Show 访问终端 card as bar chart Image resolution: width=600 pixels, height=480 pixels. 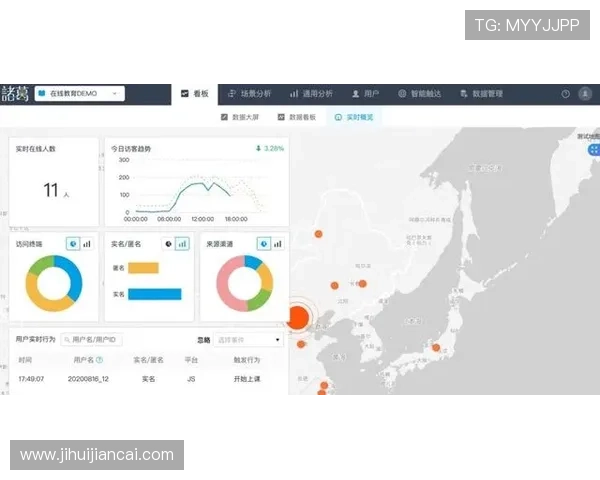87,243
